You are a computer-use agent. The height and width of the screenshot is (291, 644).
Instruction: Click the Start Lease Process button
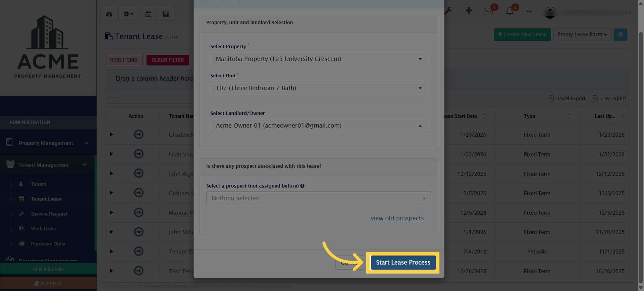[403, 263]
